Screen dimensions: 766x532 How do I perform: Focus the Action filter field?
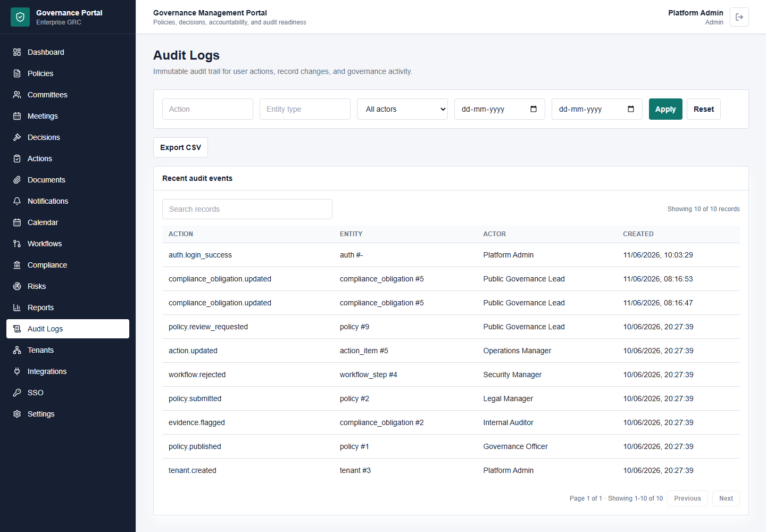point(207,109)
